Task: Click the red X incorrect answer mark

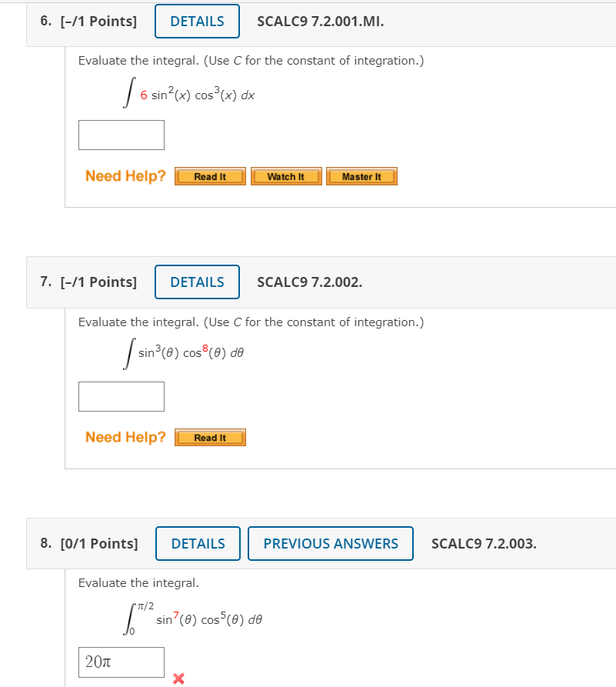Action: [x=177, y=679]
